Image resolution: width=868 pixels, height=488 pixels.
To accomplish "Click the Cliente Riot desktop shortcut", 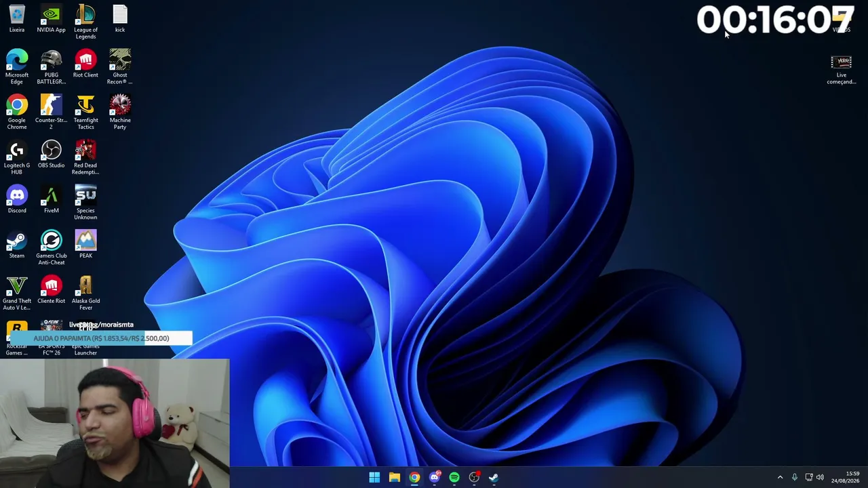I will (51, 291).
